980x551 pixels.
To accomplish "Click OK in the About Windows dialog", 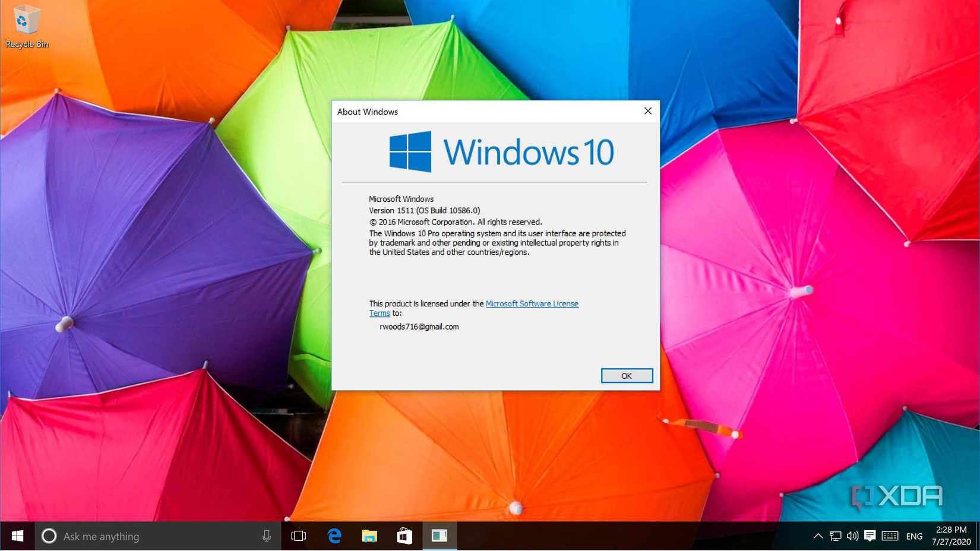I will [627, 376].
